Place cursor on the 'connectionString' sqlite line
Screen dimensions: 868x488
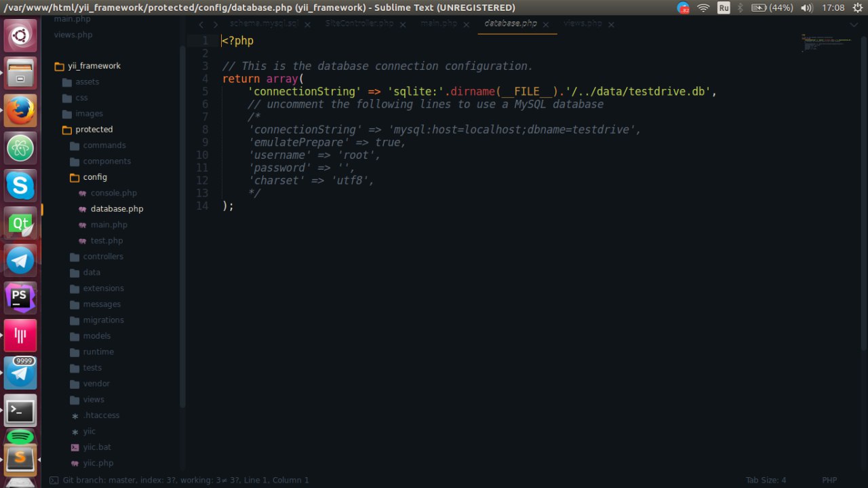(482, 92)
